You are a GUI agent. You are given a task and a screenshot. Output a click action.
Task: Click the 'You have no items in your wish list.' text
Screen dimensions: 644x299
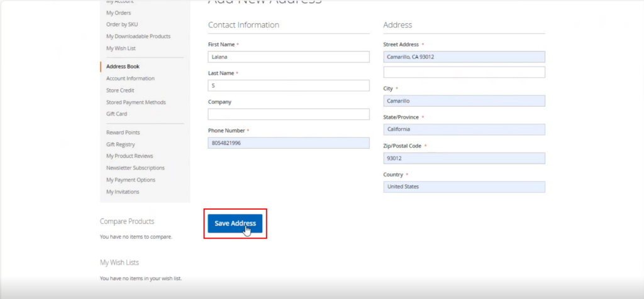point(140,278)
